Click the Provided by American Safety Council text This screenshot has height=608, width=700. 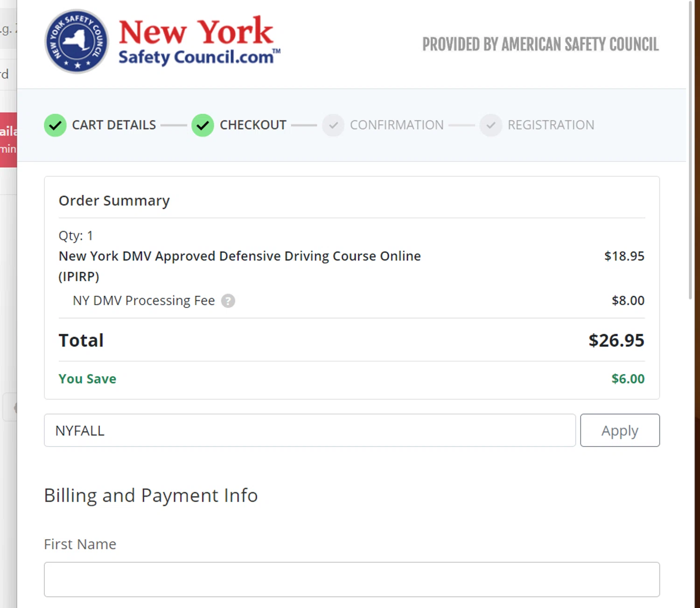540,45
